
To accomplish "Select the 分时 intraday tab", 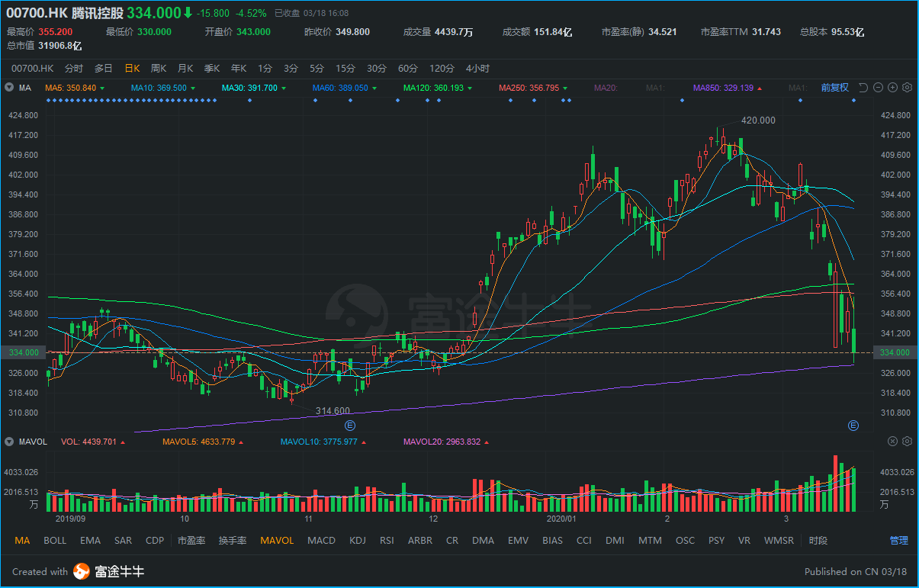I will pyautogui.click(x=74, y=68).
